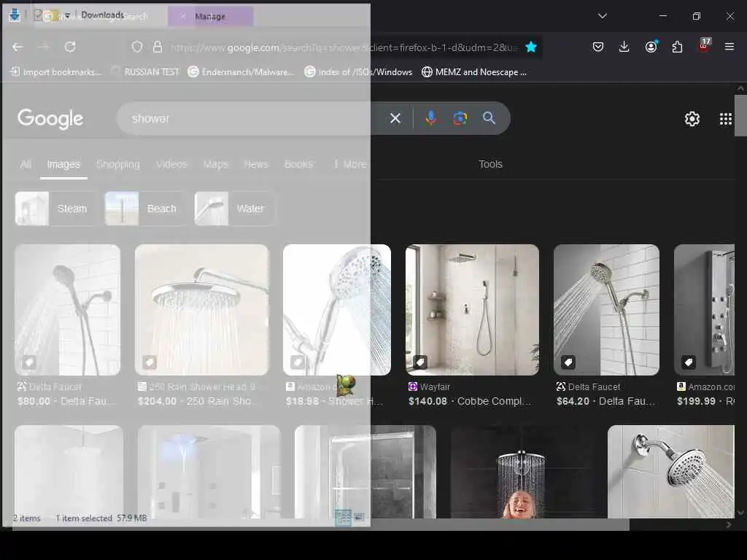Open the Delta Faucet $64.20 result link
This screenshot has width=747, height=560.
606,402
